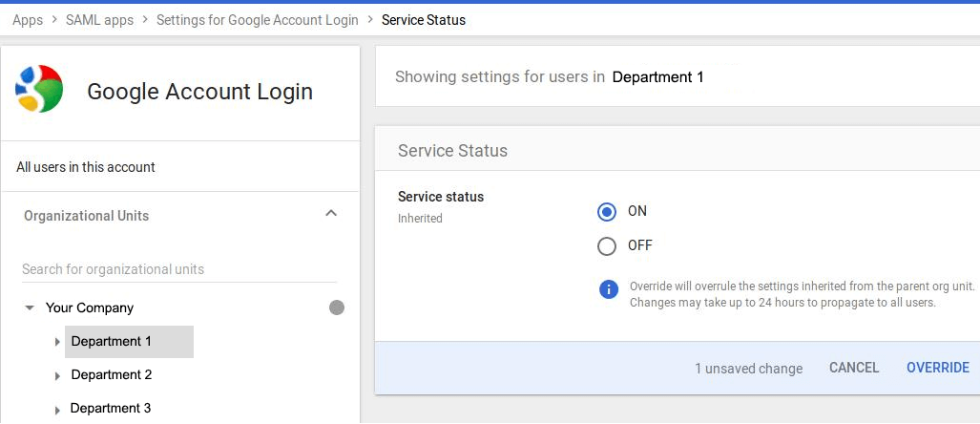Click the gray status dot next to Your Company
Screen dimensions: 980x424
(337, 307)
